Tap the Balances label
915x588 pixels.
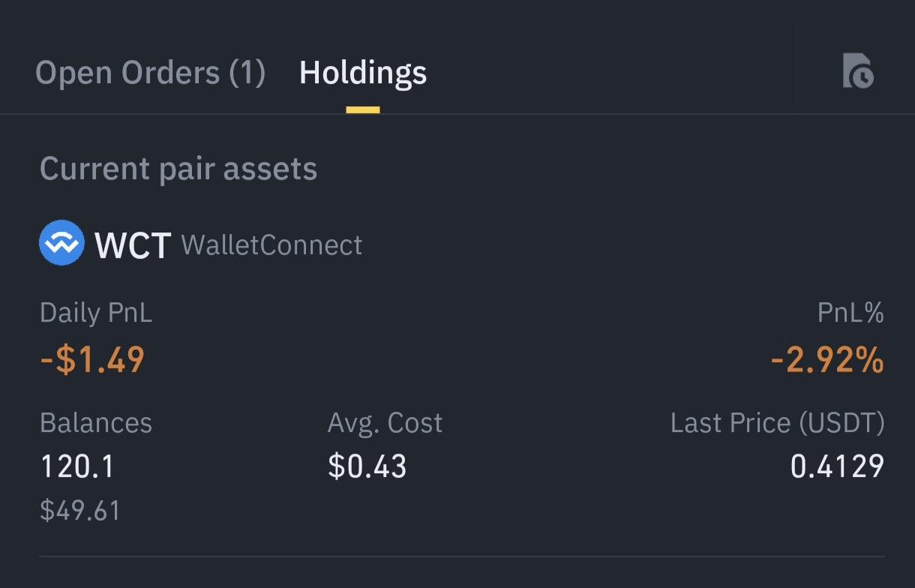point(96,423)
